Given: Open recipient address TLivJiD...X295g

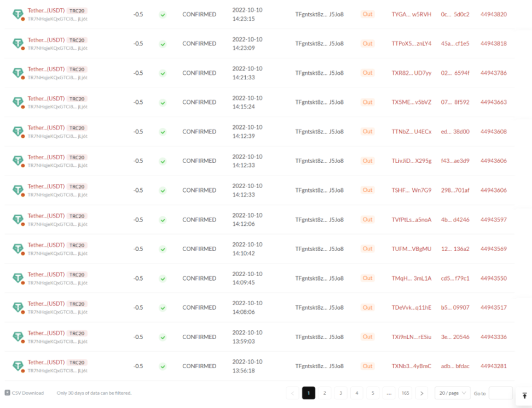Looking at the screenshot, I should 412,161.
